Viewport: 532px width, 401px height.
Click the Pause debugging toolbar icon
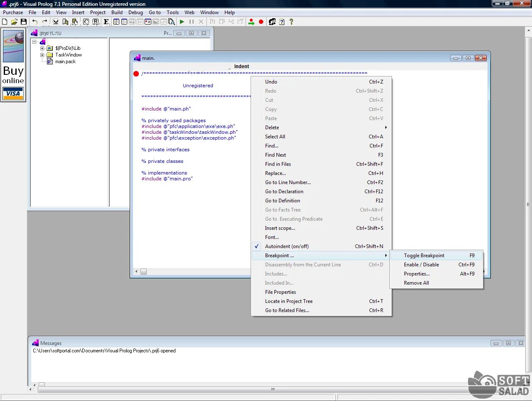192,22
